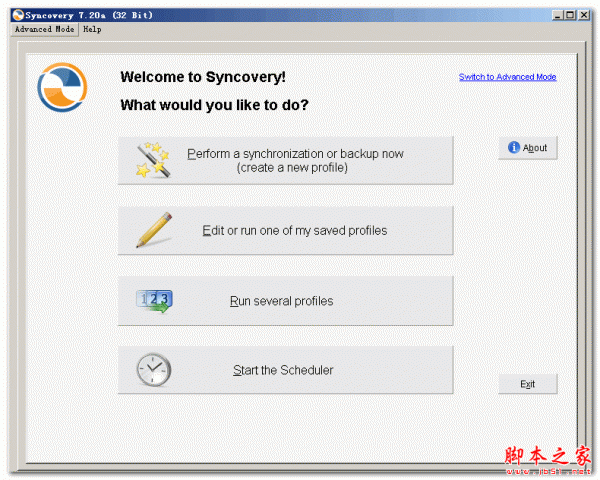
Task: Maximize the Syncovery window
Action: [570, 15]
